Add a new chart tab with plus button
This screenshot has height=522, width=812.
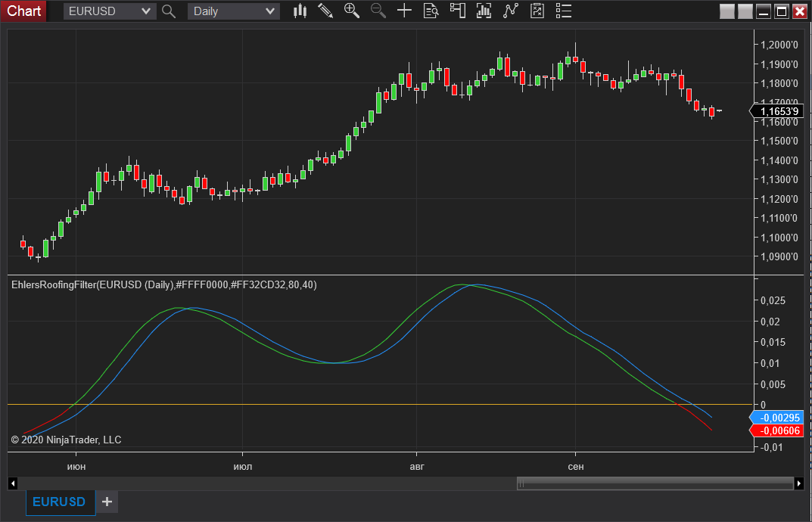[107, 502]
